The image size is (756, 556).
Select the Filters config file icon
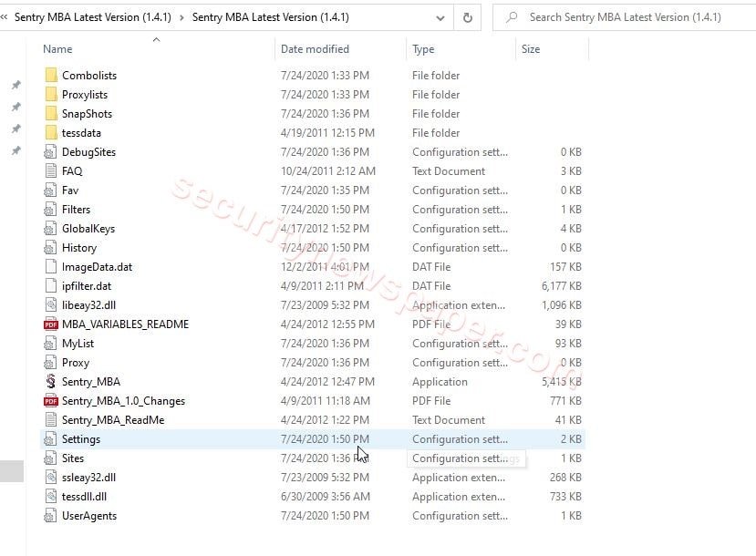click(x=51, y=209)
